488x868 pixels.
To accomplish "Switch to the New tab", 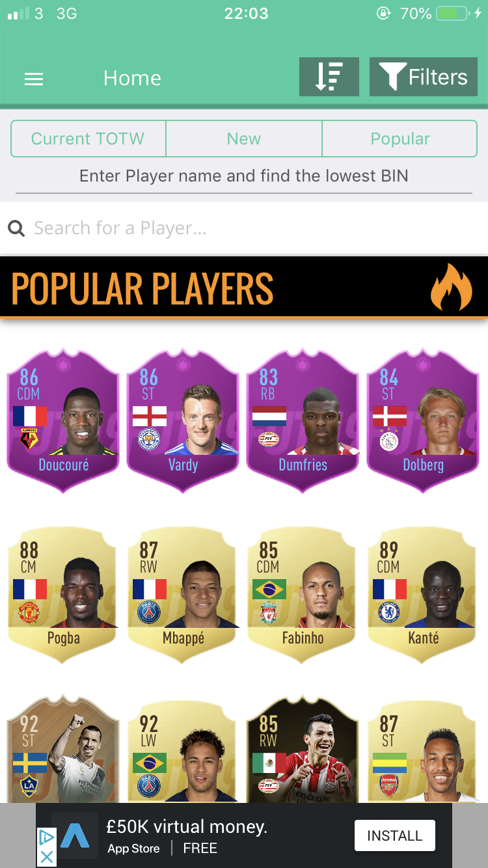I will (244, 139).
